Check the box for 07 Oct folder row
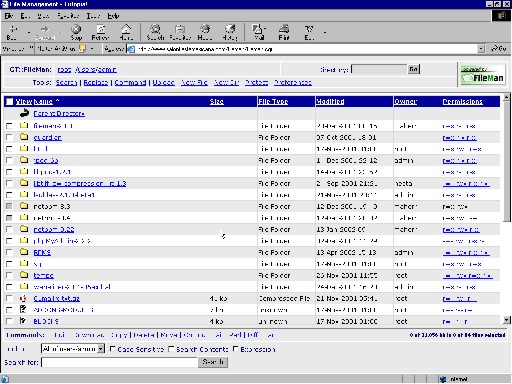The image size is (512, 384). click(x=9, y=137)
